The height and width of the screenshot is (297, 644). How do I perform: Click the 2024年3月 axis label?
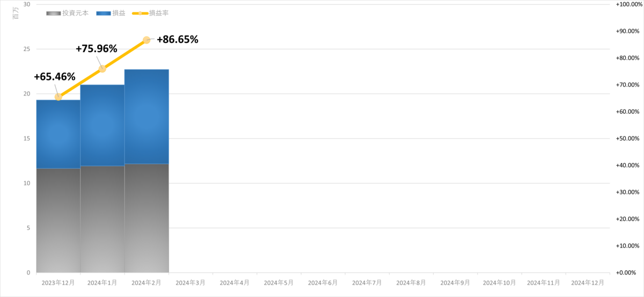191,282
